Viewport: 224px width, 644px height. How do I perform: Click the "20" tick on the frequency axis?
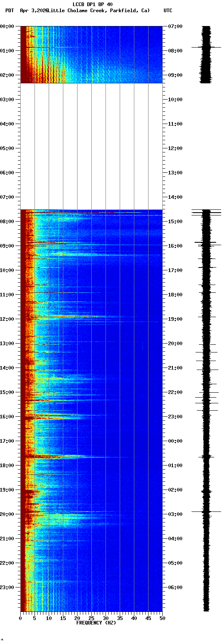click(x=77, y=618)
